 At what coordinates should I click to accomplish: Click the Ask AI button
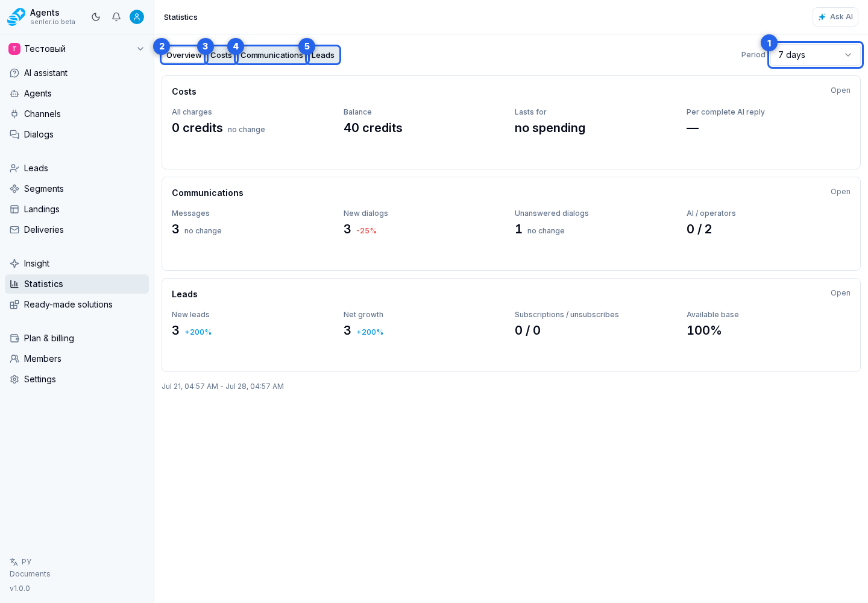pyautogui.click(x=835, y=17)
